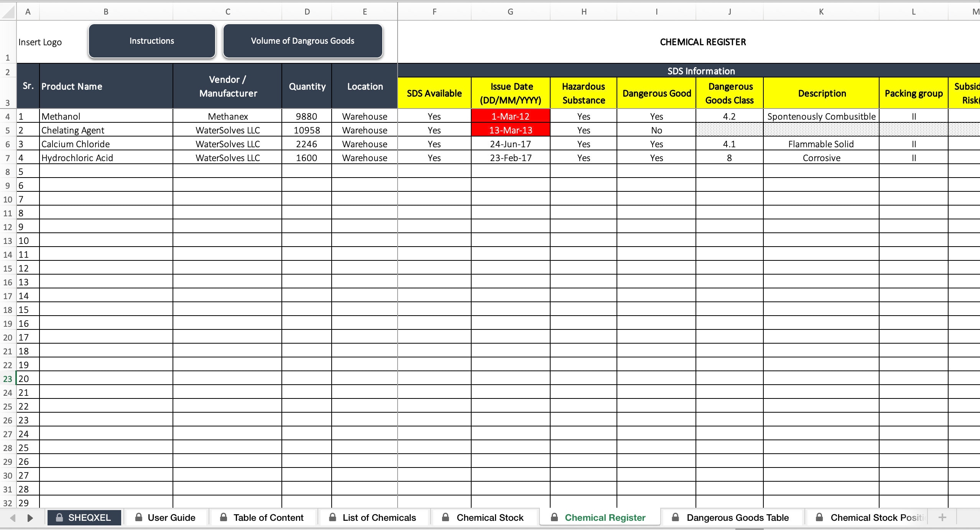Click the lock icon on SHEQXEL tab
The width and height of the screenshot is (980, 530).
tap(60, 517)
